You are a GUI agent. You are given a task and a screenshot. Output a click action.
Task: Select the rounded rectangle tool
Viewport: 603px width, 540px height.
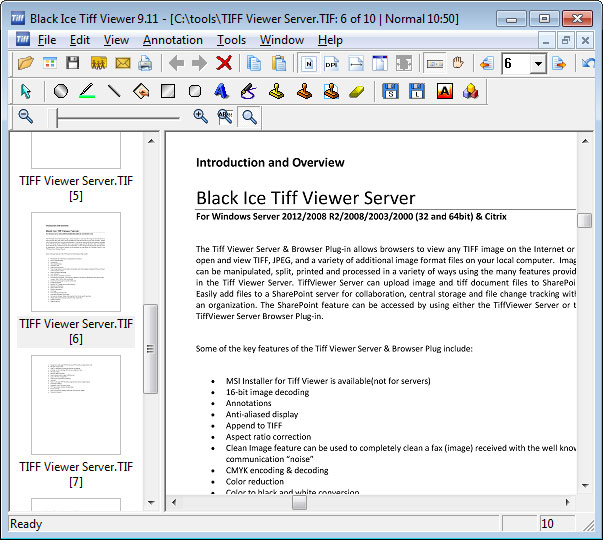tap(195, 91)
